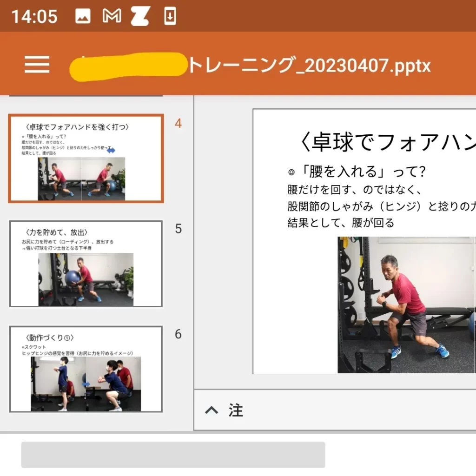Tap the Gmail notification icon in status bar
Image resolution: width=476 pixels, height=476 pixels.
(112, 17)
